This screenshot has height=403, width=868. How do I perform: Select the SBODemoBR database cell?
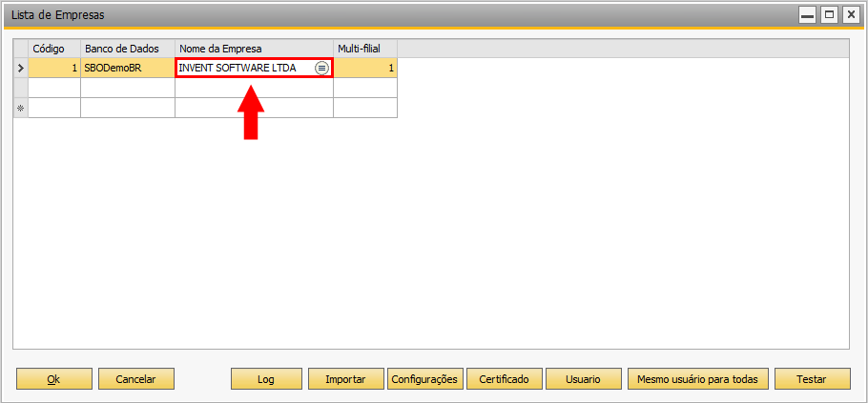point(128,68)
